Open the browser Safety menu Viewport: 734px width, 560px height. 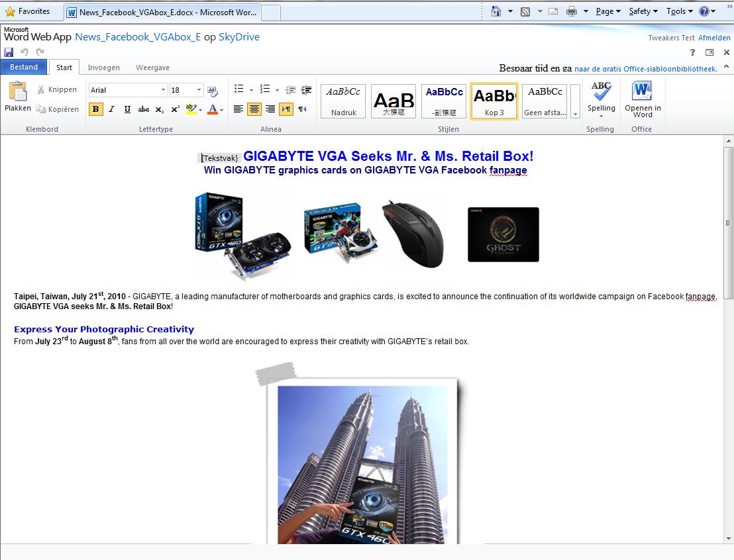coord(643,11)
